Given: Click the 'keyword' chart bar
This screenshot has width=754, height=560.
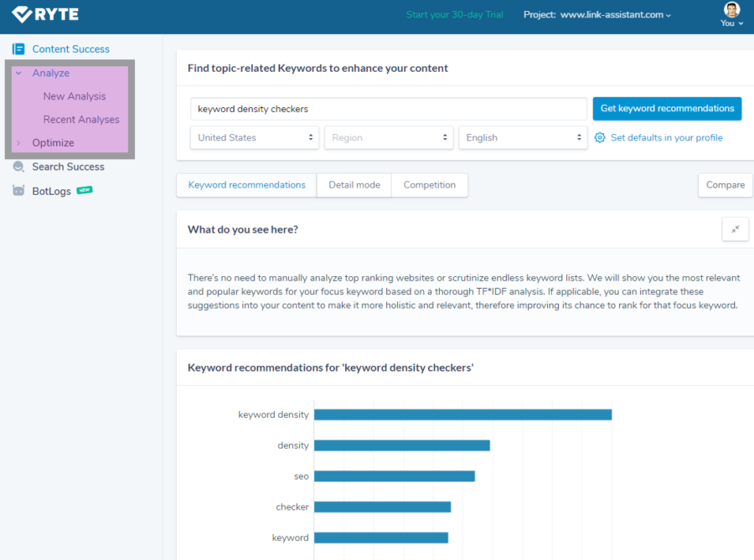Looking at the screenshot, I should (x=381, y=537).
